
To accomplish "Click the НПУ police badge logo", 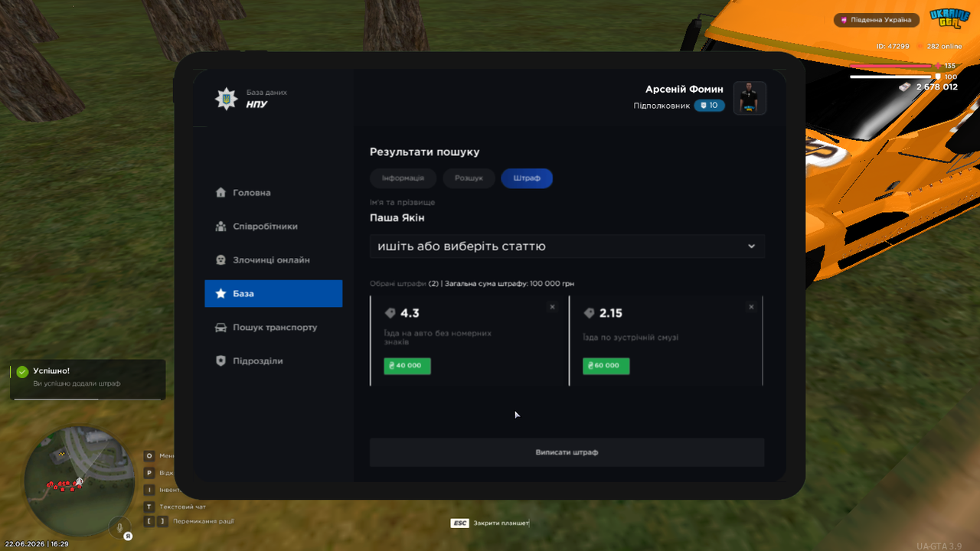I will (x=226, y=98).
